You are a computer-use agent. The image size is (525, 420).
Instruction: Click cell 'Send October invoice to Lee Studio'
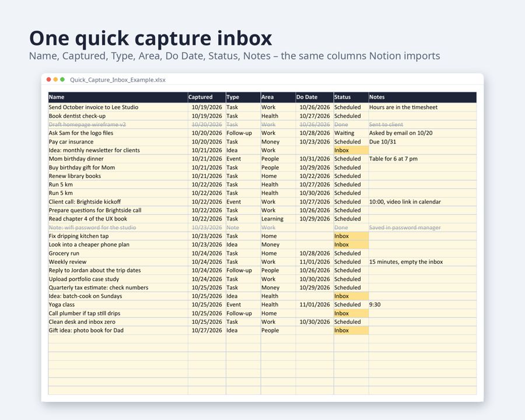tap(118, 107)
